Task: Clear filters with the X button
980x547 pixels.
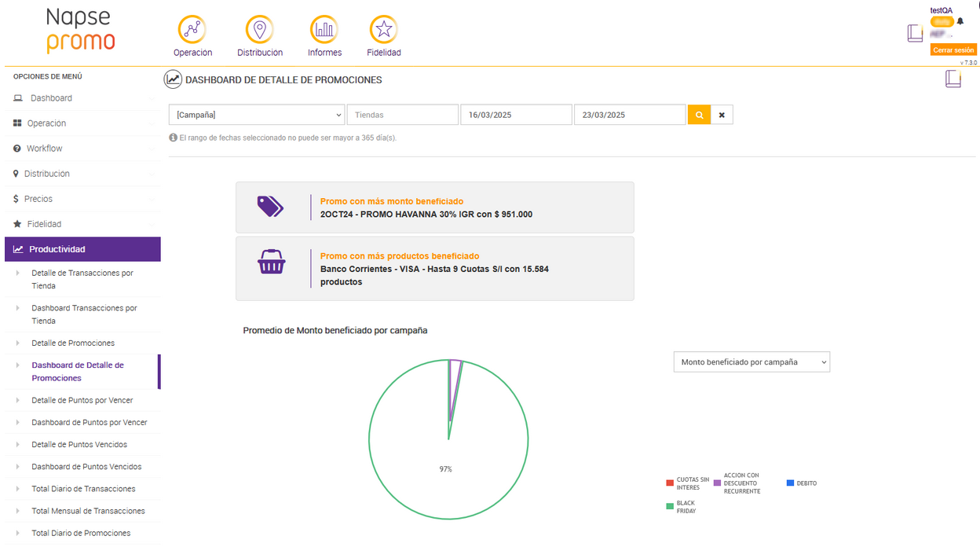Action: click(722, 115)
